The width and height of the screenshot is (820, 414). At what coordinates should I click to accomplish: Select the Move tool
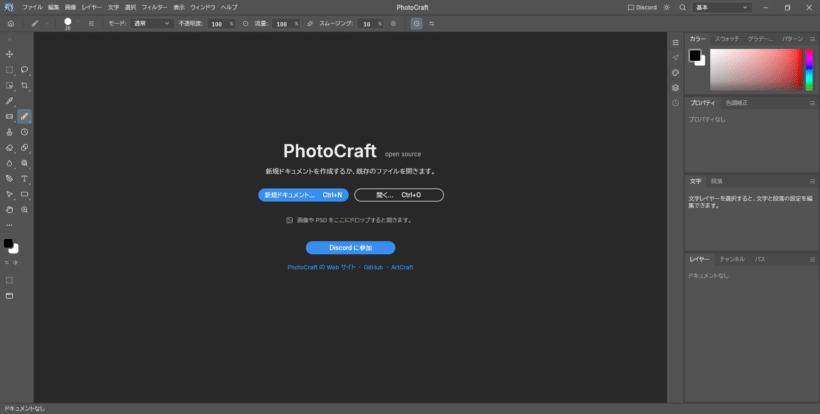point(9,54)
